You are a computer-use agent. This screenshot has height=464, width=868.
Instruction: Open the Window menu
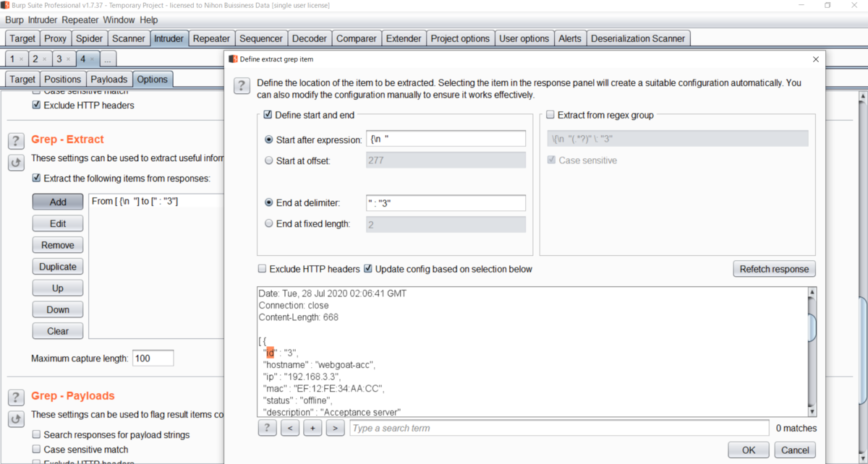pos(119,20)
